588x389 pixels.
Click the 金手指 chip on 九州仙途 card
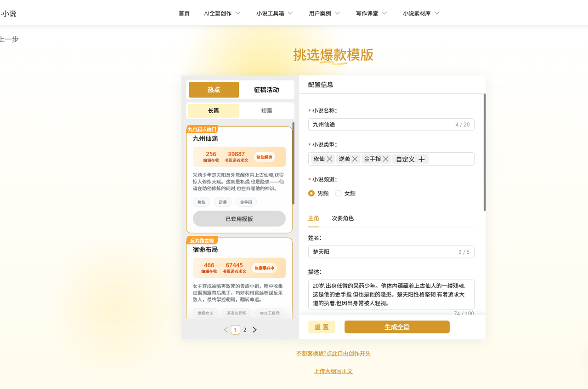point(246,202)
